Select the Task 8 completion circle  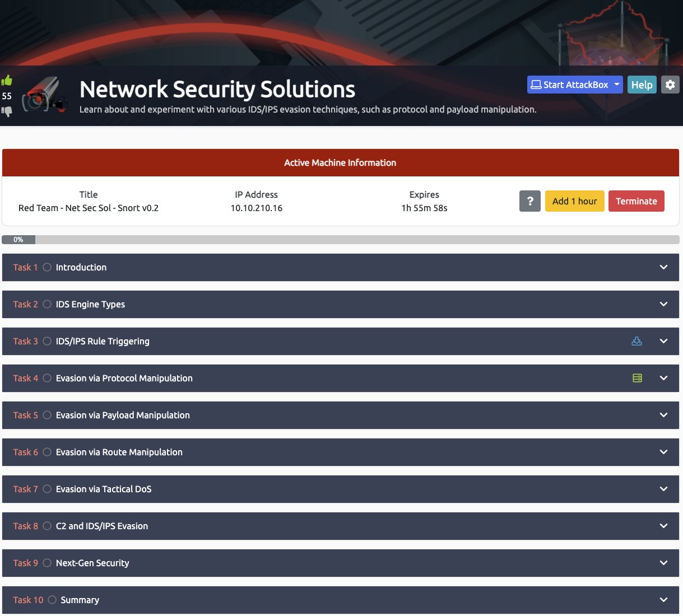click(47, 526)
